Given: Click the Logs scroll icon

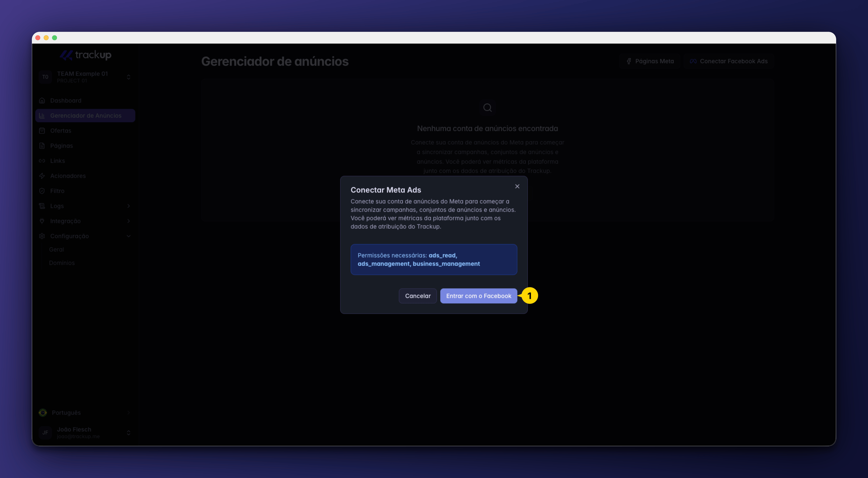Looking at the screenshot, I should point(42,206).
